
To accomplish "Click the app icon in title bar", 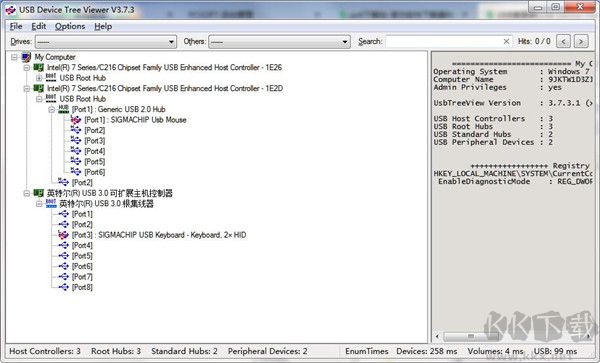I will [x=11, y=10].
